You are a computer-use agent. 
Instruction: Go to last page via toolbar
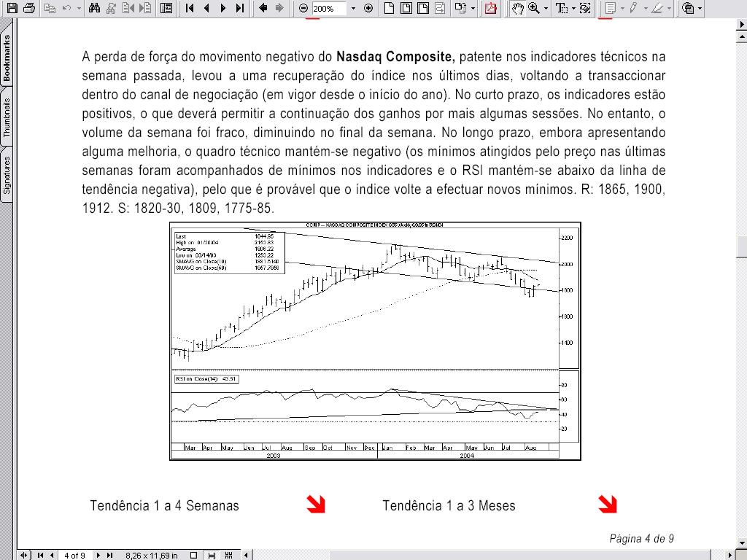click(239, 7)
